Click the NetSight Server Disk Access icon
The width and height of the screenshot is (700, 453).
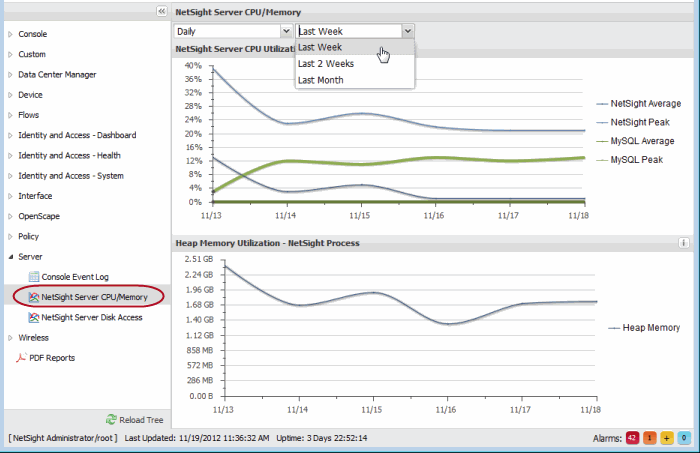coord(34,317)
